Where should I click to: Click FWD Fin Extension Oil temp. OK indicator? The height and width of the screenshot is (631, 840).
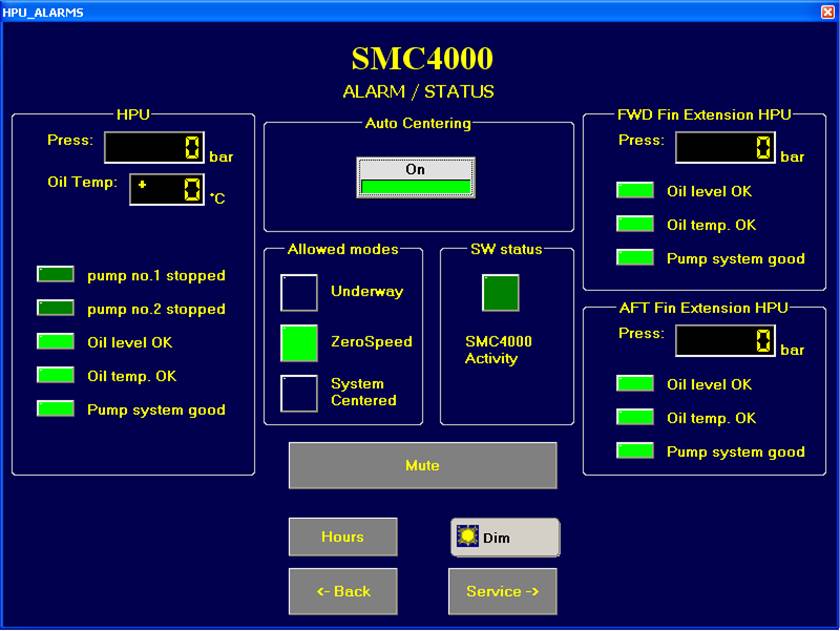click(x=635, y=224)
